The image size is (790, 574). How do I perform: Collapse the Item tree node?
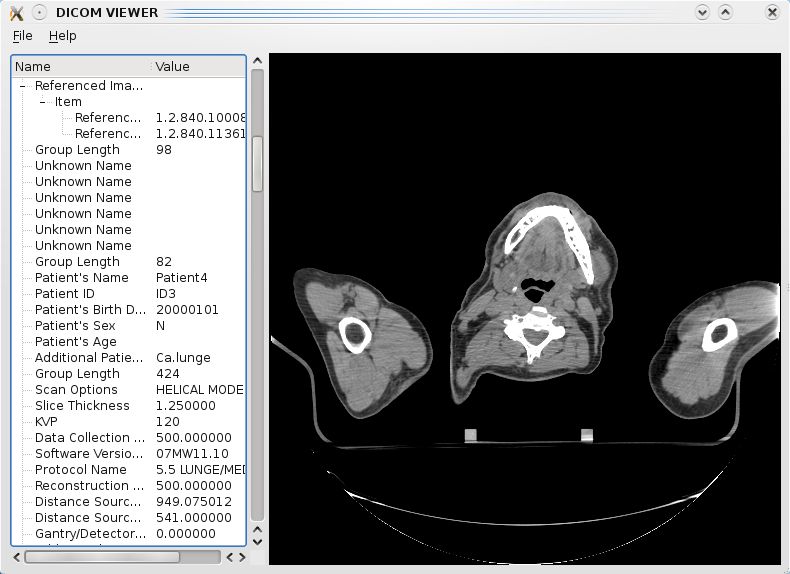(x=42, y=102)
